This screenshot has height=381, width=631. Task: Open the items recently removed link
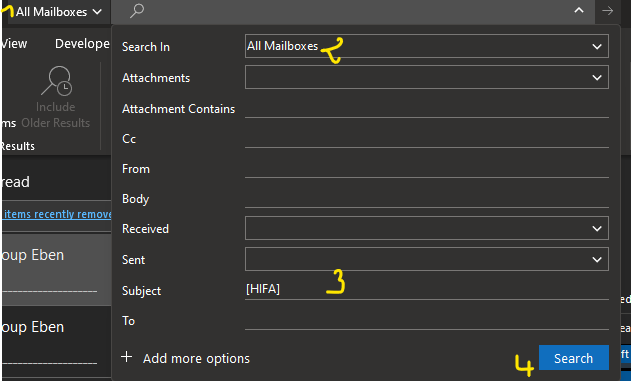pyautogui.click(x=57, y=214)
